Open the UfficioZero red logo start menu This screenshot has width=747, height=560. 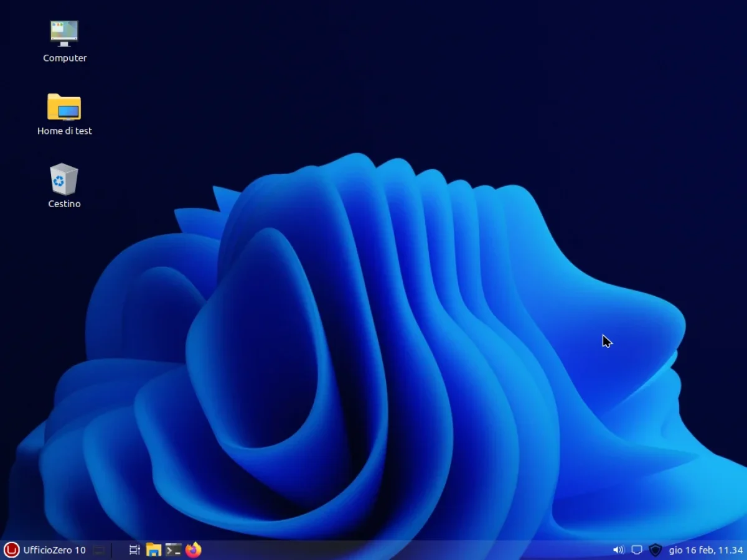(x=11, y=550)
